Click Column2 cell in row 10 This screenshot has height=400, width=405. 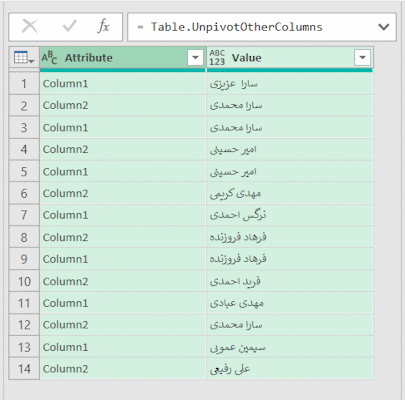click(x=122, y=281)
